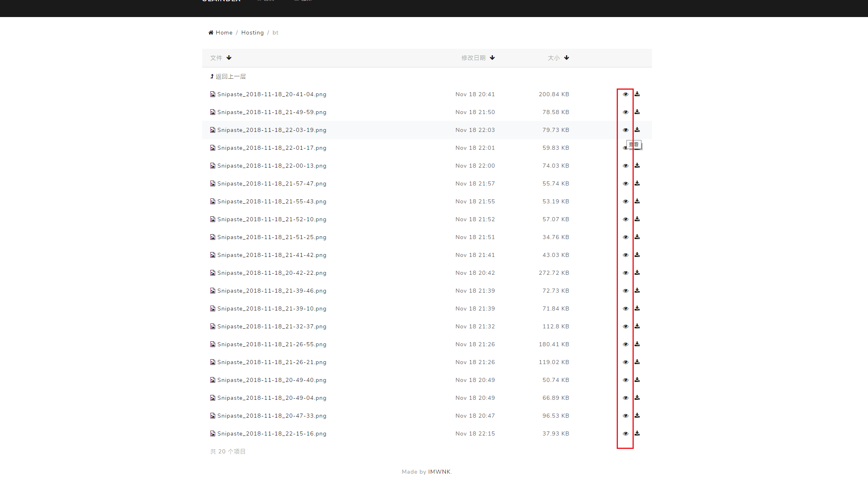This screenshot has height=483, width=868.
Task: Click the home icon in the breadcrumb
Action: pyautogui.click(x=211, y=32)
